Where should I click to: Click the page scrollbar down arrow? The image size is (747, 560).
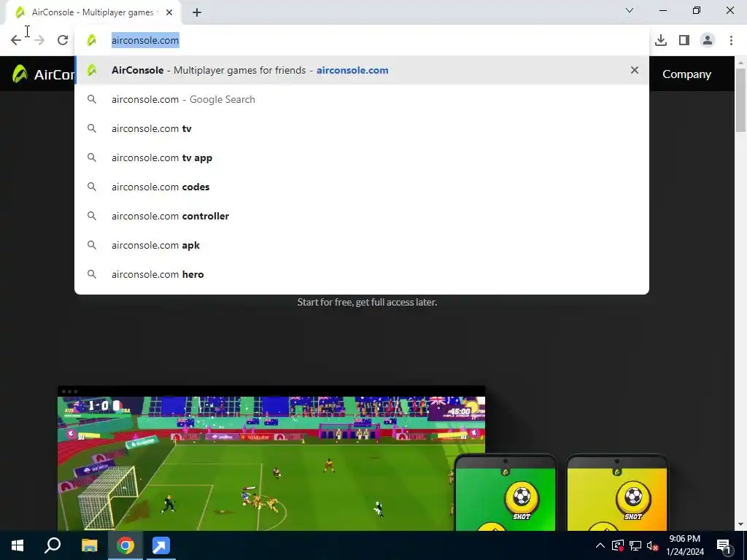point(741,524)
